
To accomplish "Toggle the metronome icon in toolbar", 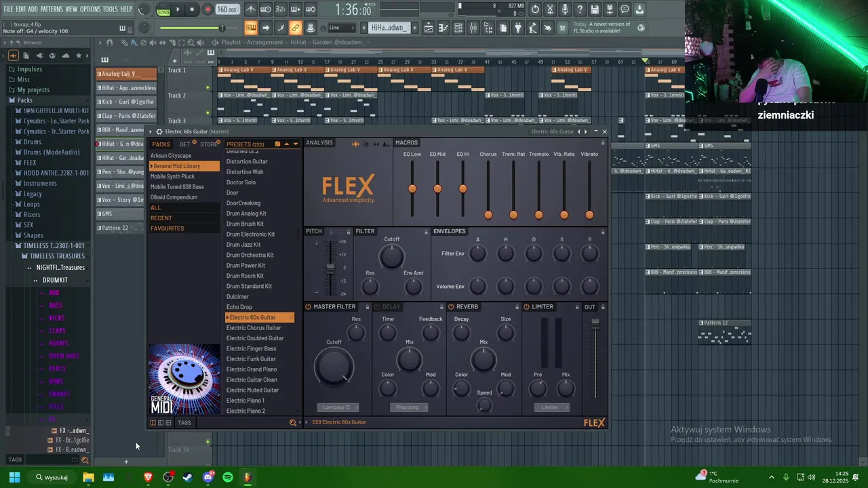I will [x=251, y=9].
